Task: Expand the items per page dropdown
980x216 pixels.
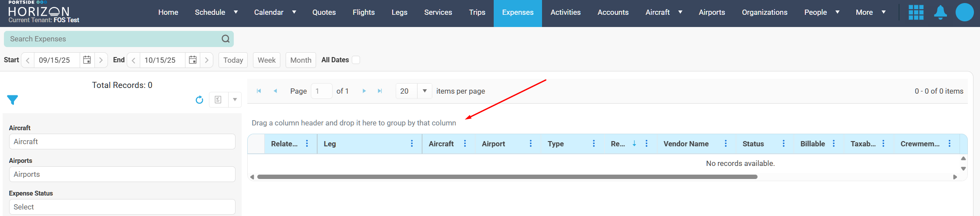Action: [424, 91]
